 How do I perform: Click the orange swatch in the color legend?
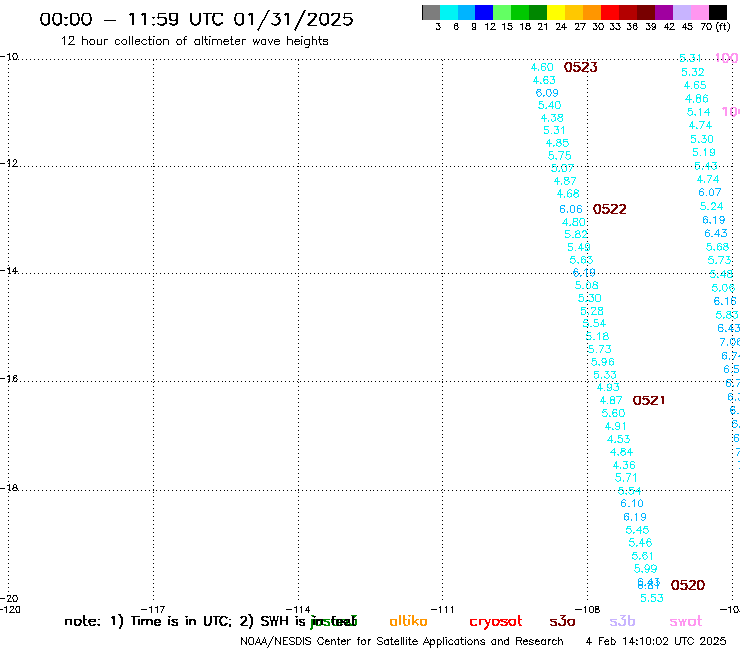pos(592,12)
